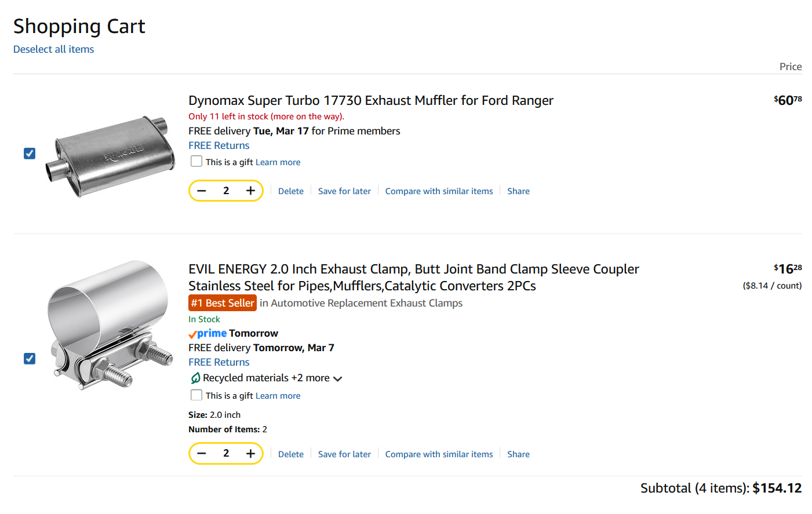Delete the Dynomax muffler from cart
The width and height of the screenshot is (812, 514).
[290, 191]
